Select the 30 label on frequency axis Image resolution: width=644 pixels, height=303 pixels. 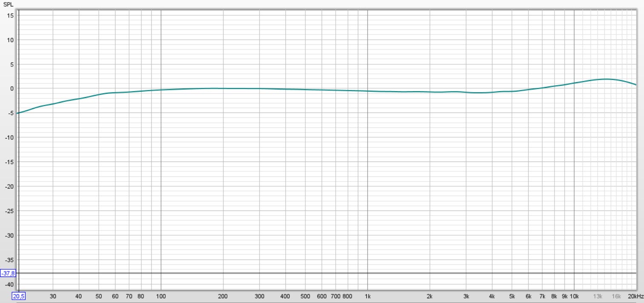coord(53,296)
